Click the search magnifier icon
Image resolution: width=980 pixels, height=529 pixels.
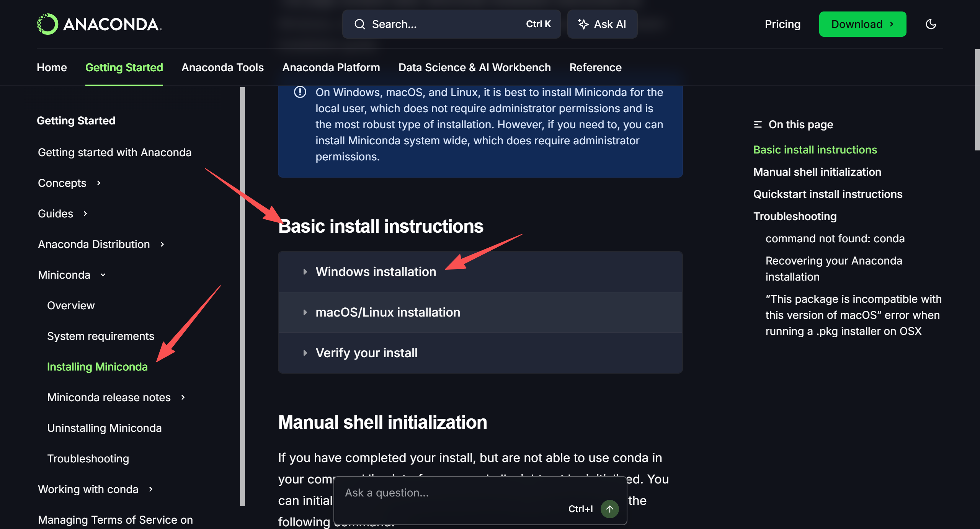pos(359,24)
